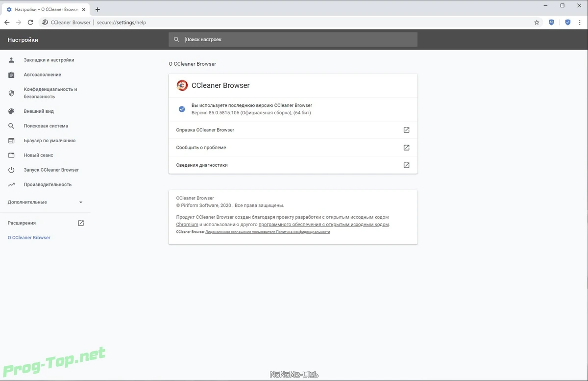Open Лицензионное соглашение пользователя link

click(240, 232)
